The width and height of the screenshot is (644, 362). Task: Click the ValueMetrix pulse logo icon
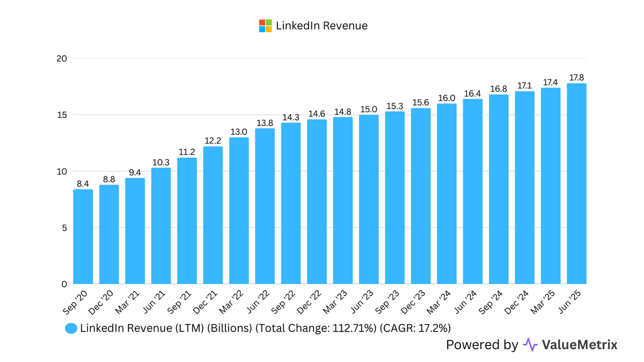click(530, 344)
